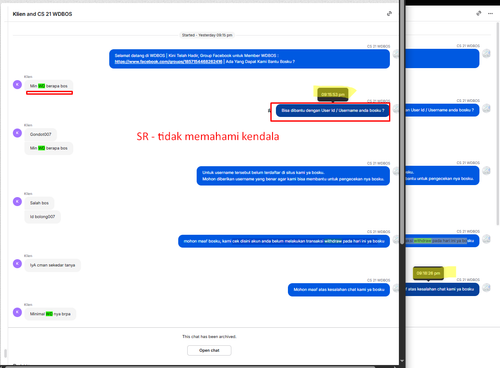Screen dimensions: 500x368
Task: Click 'This chat has been archived.' notice
Action: point(209,337)
